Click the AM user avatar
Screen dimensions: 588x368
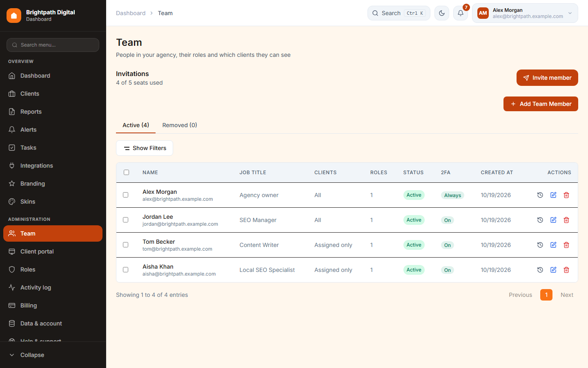483,13
